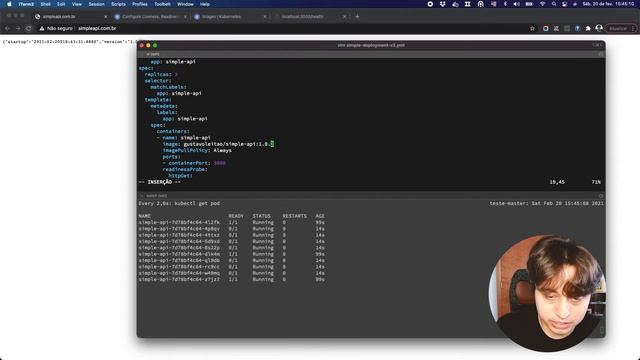
Task: Open the iTerm2 application menu
Action: pos(26,4)
